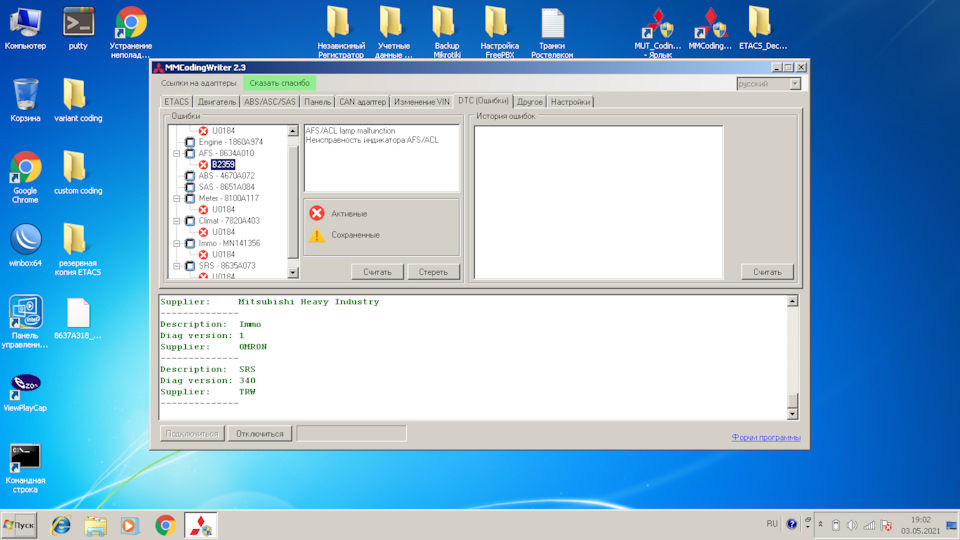Screen dimensions: 960x540
Task: Toggle the Engine - 1860A974 checkbox
Action: coord(190,142)
